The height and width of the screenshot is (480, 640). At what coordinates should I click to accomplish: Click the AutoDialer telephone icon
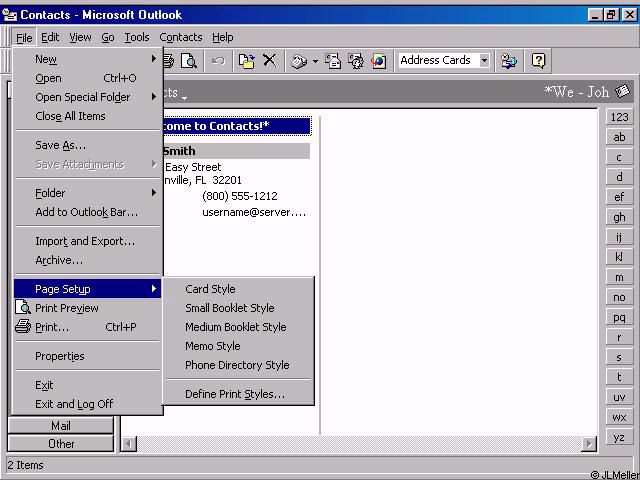pos(299,61)
